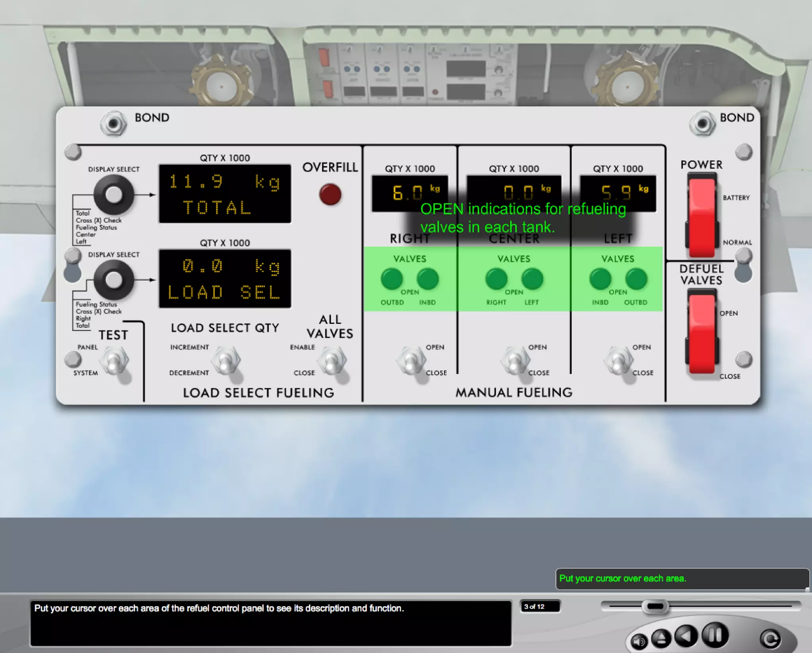Click the LOAD SEL display showing 0.0 kg
Screen dimensions: 812x653
(225, 279)
